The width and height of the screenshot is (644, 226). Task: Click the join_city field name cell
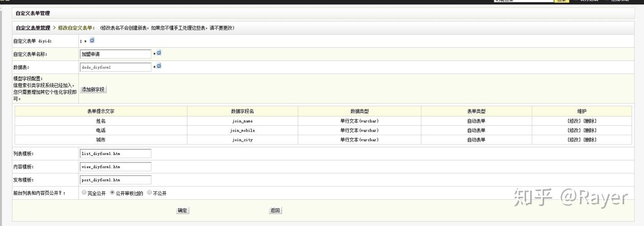click(x=242, y=140)
